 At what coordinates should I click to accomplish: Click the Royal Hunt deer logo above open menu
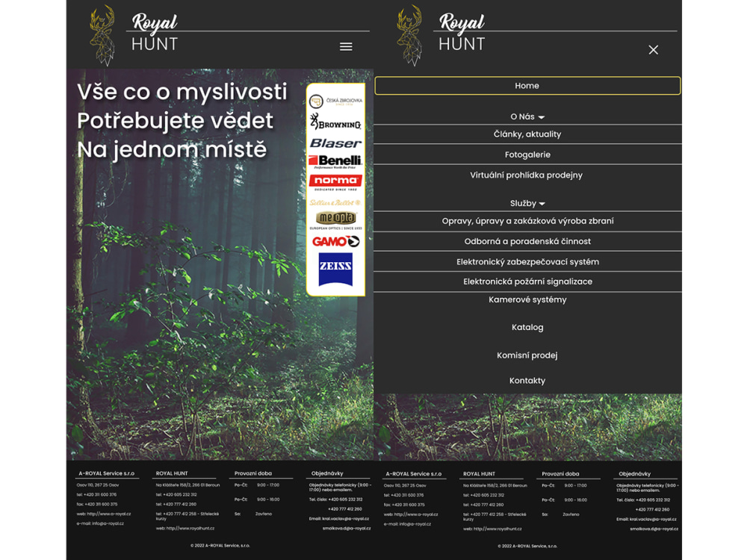tap(409, 35)
